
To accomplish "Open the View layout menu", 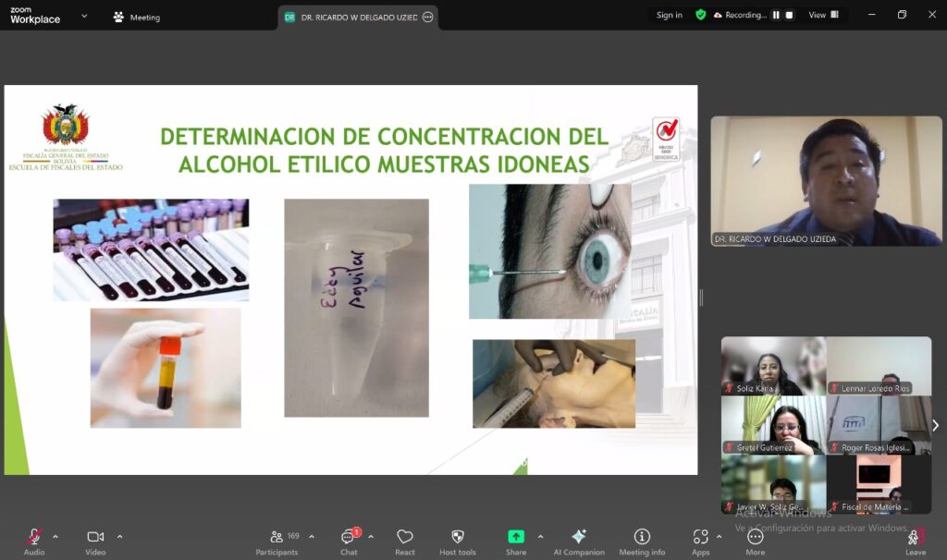I will tap(823, 15).
